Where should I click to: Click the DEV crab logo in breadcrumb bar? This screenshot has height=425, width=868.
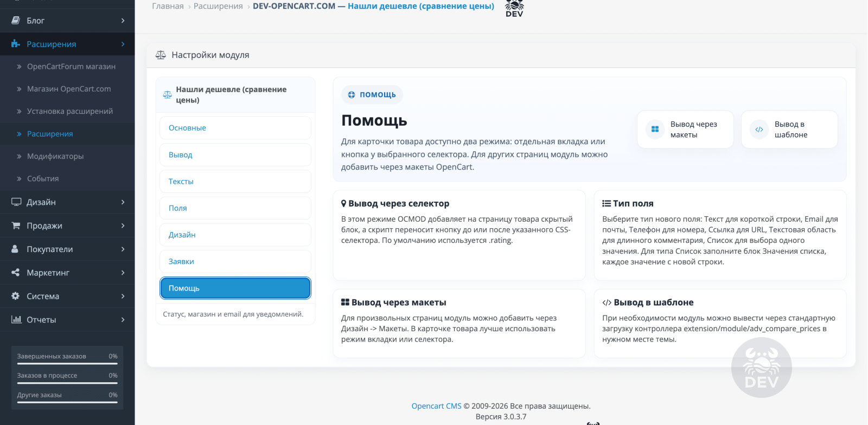pos(514,8)
